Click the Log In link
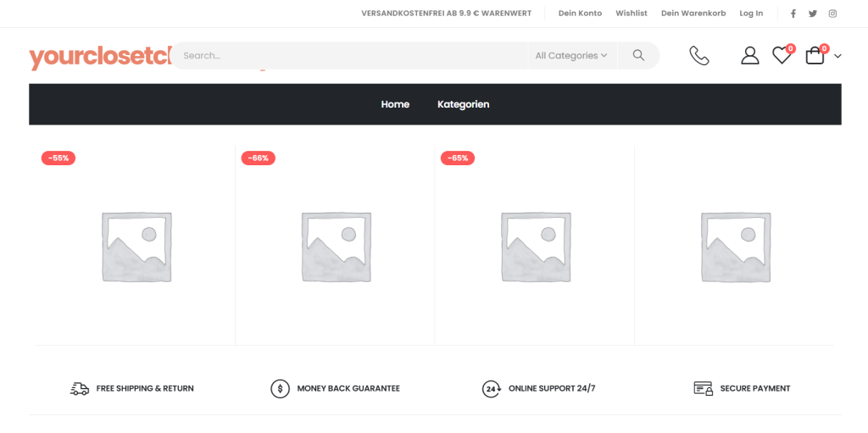The width and height of the screenshot is (868, 433). click(x=751, y=14)
